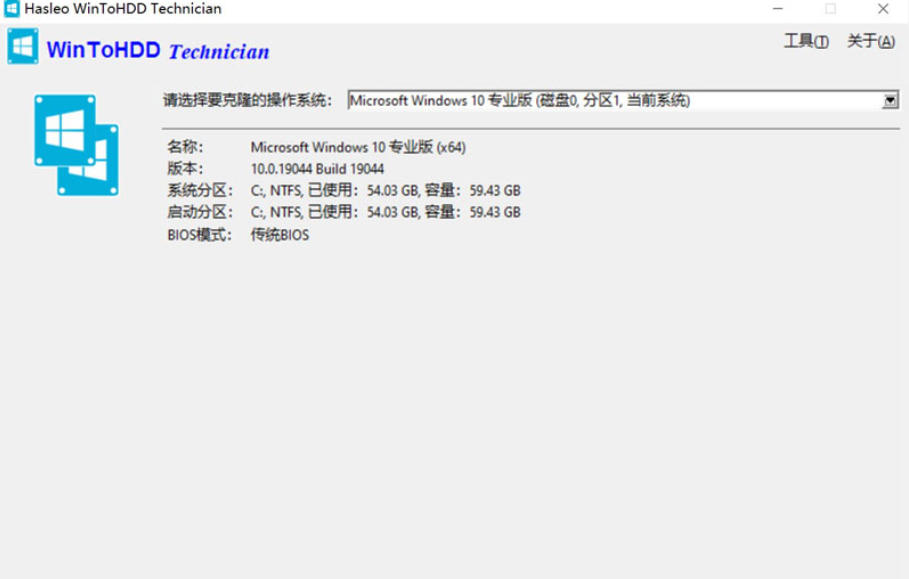909x579 pixels.
Task: Click the label 请选择要克隆的操作系统
Action: [x=248, y=100]
